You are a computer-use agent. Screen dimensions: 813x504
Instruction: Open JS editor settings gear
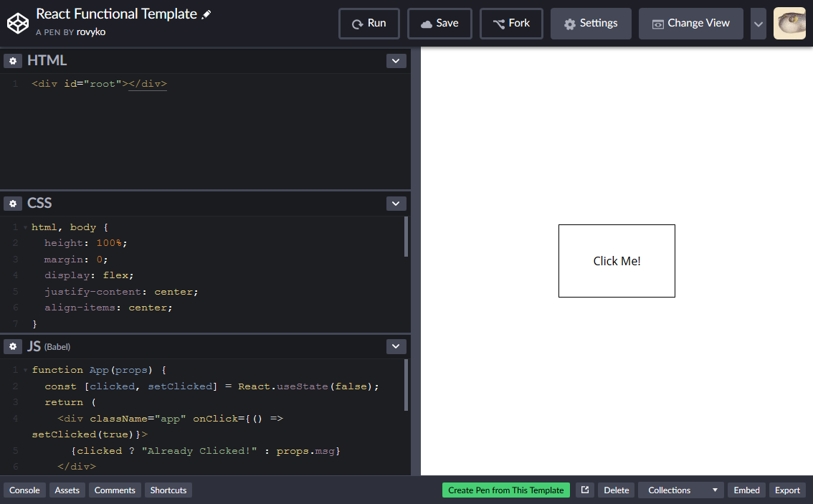click(13, 346)
